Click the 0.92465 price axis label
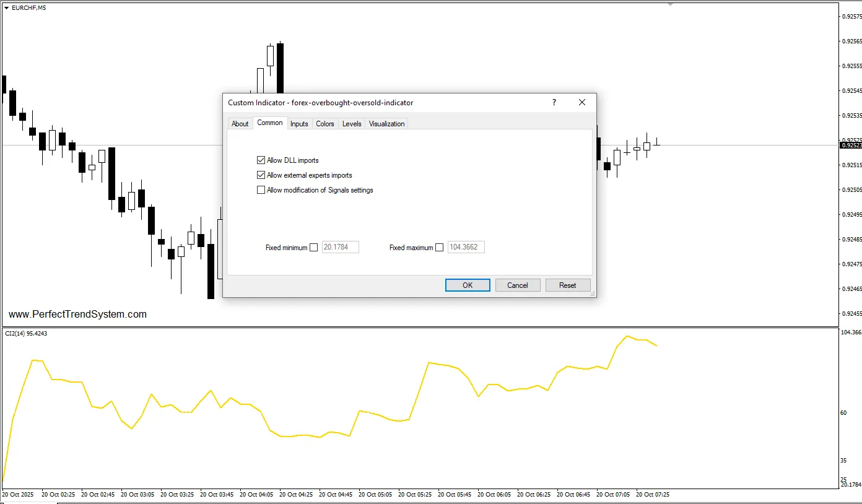This screenshot has width=862, height=504. click(852, 289)
